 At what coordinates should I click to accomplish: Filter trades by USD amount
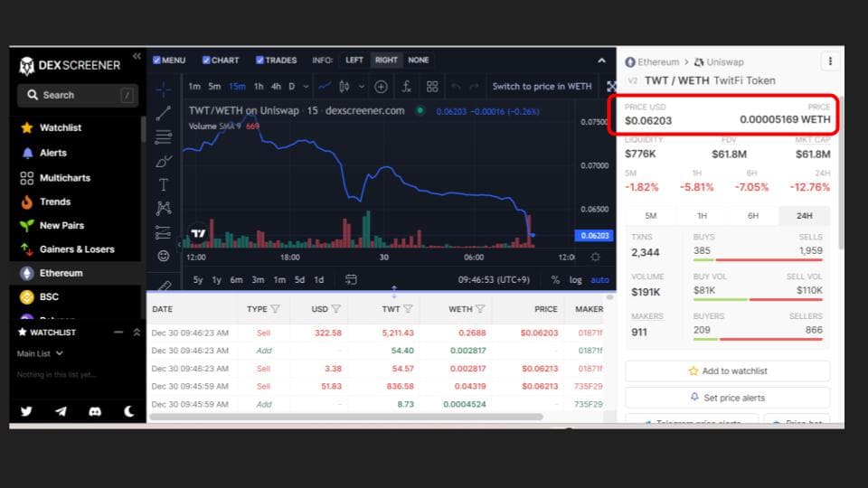pyautogui.click(x=336, y=309)
